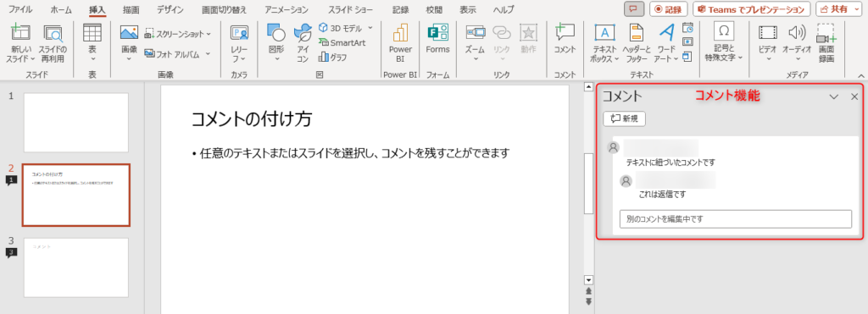Click the avatar next to the 'これは返信です' reply
The image size is (868, 314).
coord(626,181)
